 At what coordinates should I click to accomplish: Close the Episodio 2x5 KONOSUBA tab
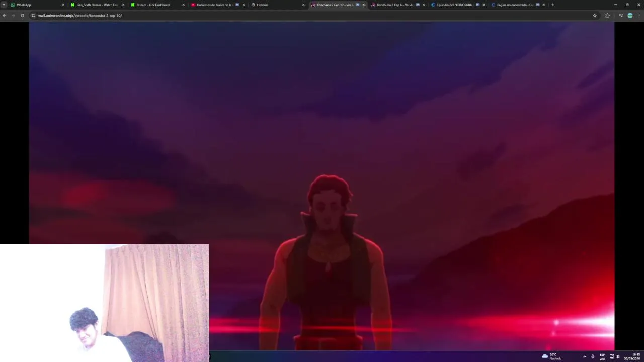484,5
